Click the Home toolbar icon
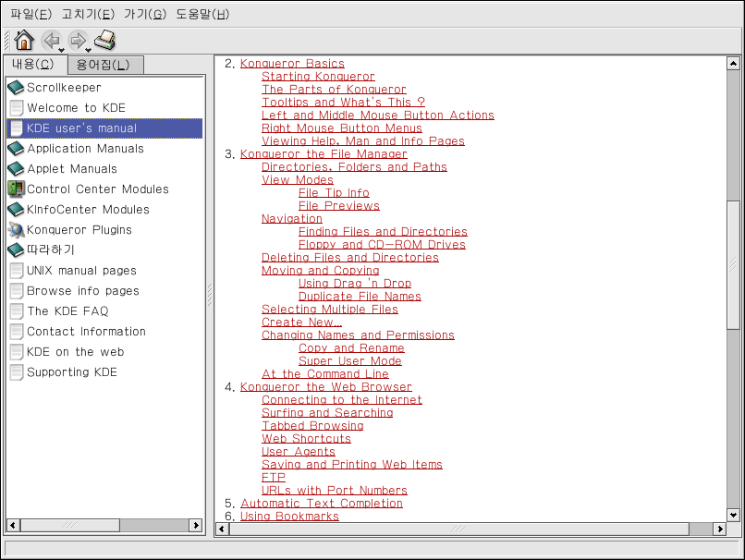745x560 pixels. pyautogui.click(x=24, y=40)
